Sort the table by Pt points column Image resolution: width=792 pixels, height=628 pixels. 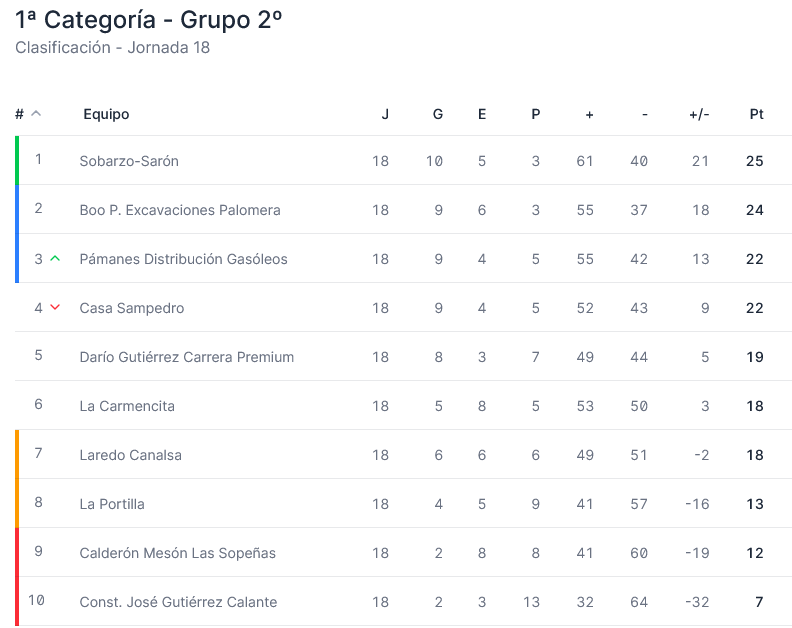coord(756,114)
